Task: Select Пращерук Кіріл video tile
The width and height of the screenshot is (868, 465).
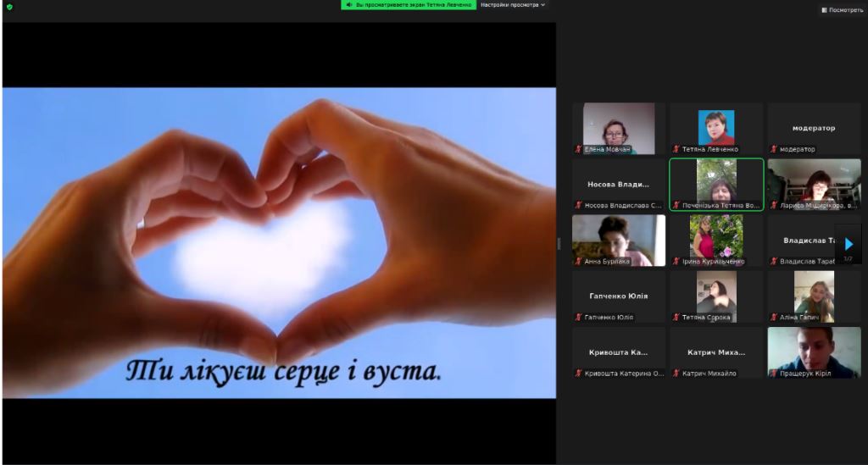Action: coord(814,352)
